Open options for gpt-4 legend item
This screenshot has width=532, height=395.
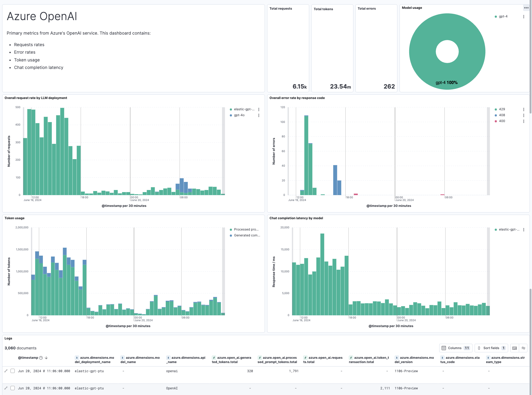pos(523,17)
